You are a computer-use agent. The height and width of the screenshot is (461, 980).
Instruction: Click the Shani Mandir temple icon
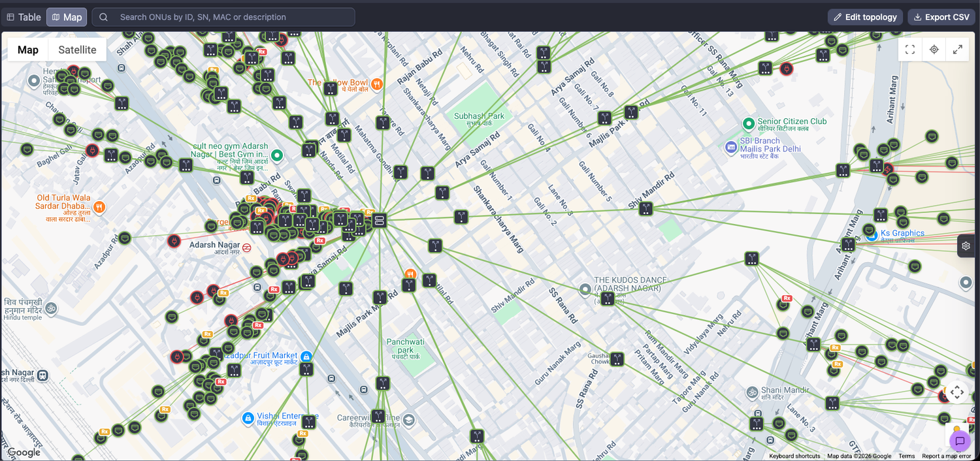pos(752,393)
